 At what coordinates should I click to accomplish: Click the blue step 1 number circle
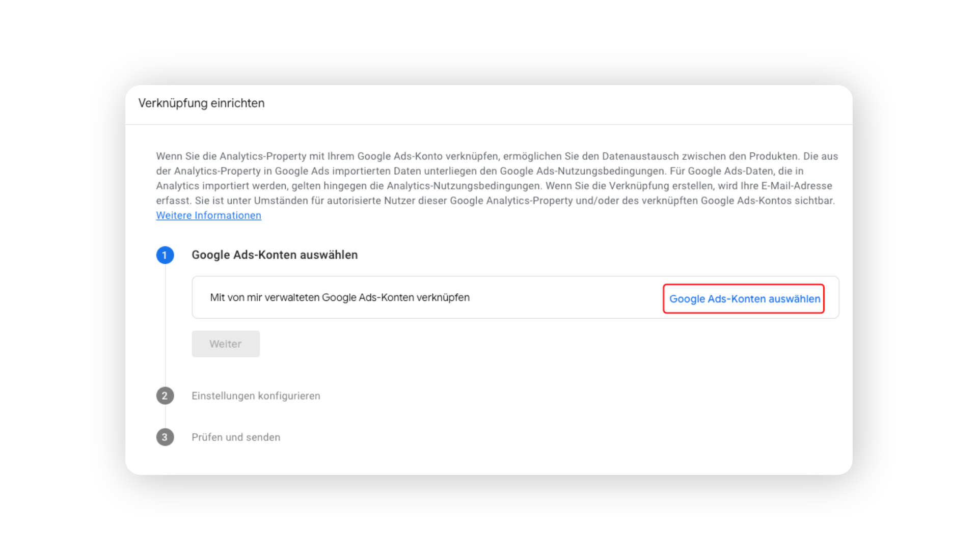pos(165,255)
